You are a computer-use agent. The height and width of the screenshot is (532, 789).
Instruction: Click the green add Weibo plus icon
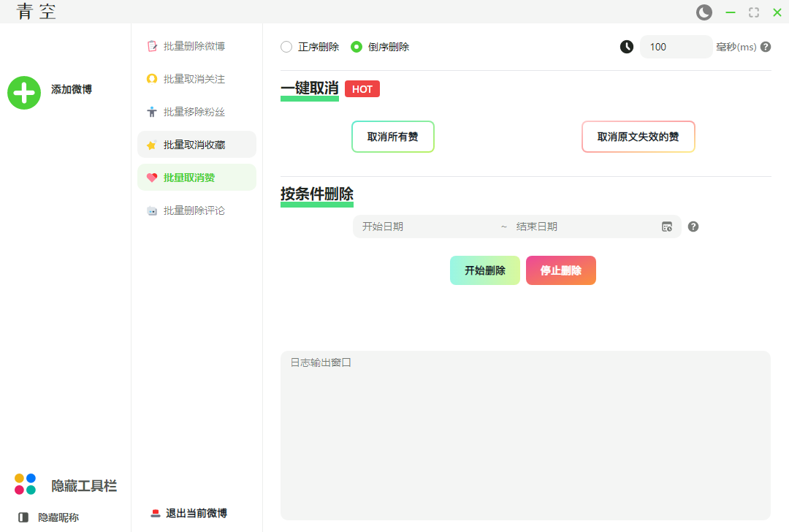(x=24, y=93)
